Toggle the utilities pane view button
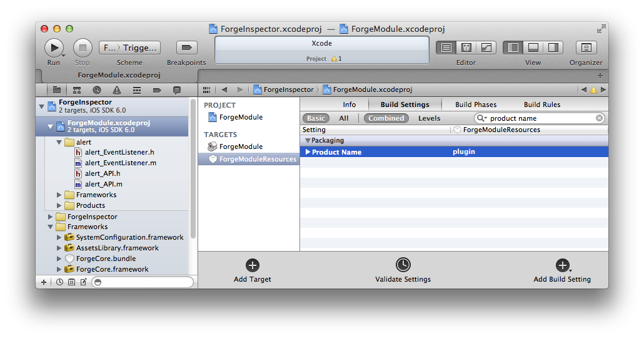This screenshot has height=338, width=644. [x=553, y=48]
